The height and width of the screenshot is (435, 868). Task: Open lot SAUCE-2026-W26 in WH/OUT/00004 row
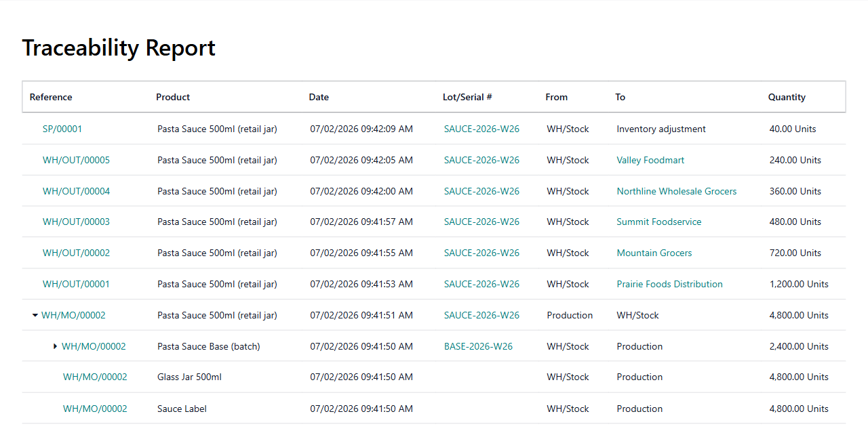coord(481,191)
